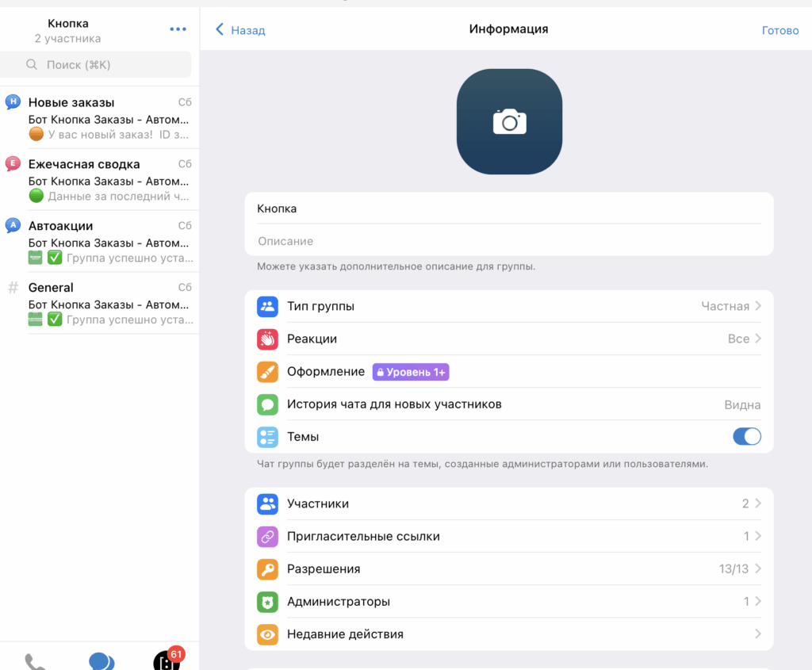The width and height of the screenshot is (812, 670).
Task: Click the 13/13 permissions count
Action: click(x=733, y=569)
